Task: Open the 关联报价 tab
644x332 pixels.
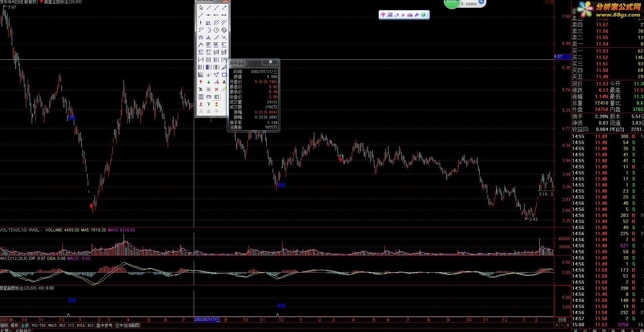Action: coord(23,330)
